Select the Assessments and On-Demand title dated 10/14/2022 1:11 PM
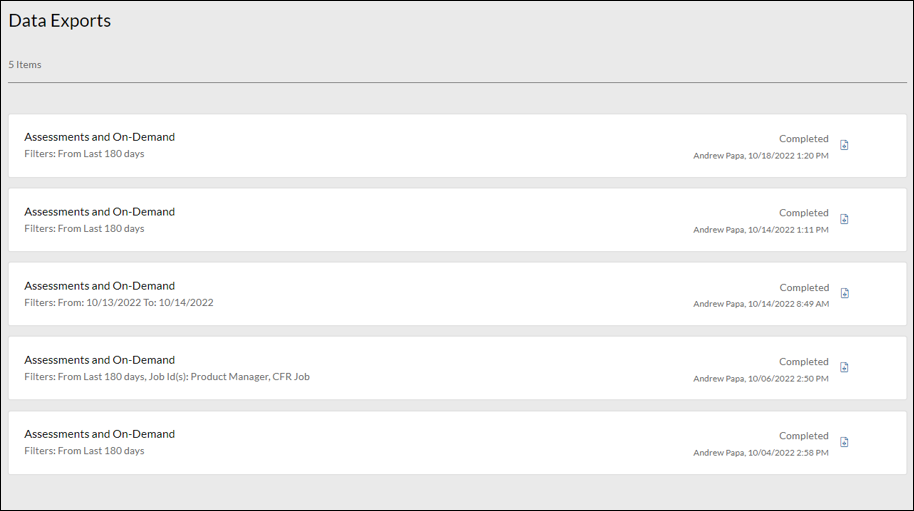Screen dimensions: 914x511 (x=99, y=211)
